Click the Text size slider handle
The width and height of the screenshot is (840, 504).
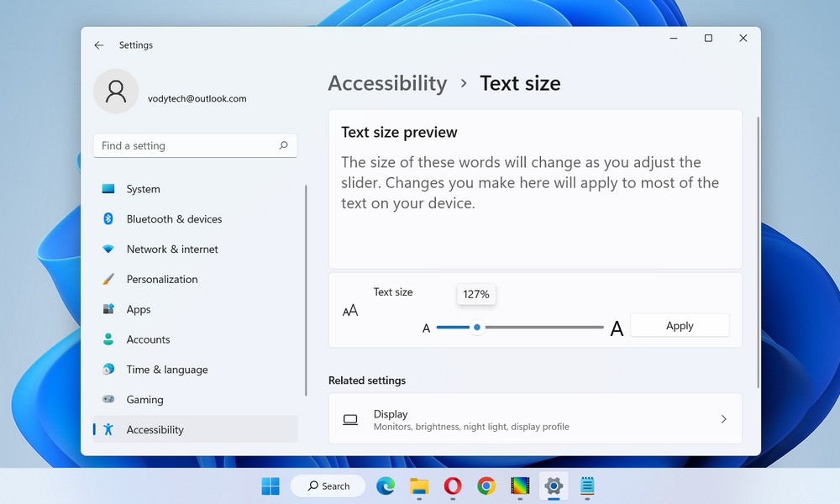coord(477,328)
